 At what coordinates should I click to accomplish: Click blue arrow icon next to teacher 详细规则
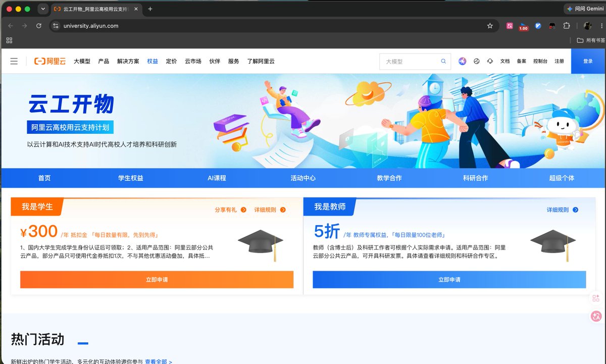(575, 210)
